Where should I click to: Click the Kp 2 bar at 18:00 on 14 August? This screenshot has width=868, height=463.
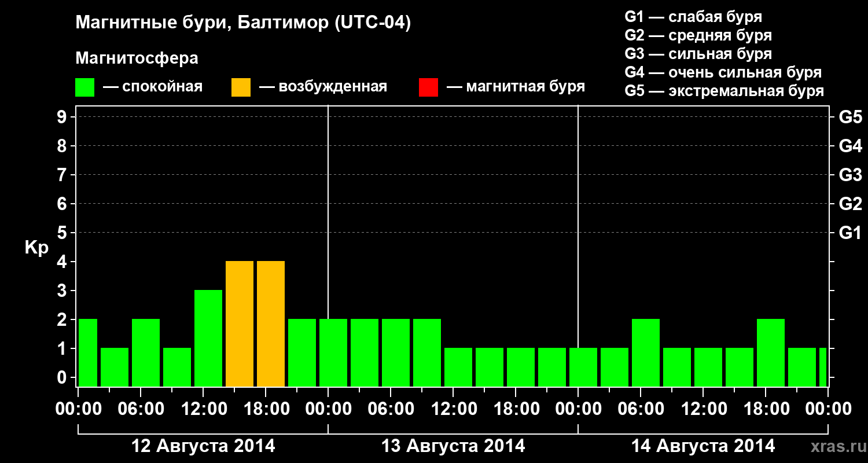771,352
